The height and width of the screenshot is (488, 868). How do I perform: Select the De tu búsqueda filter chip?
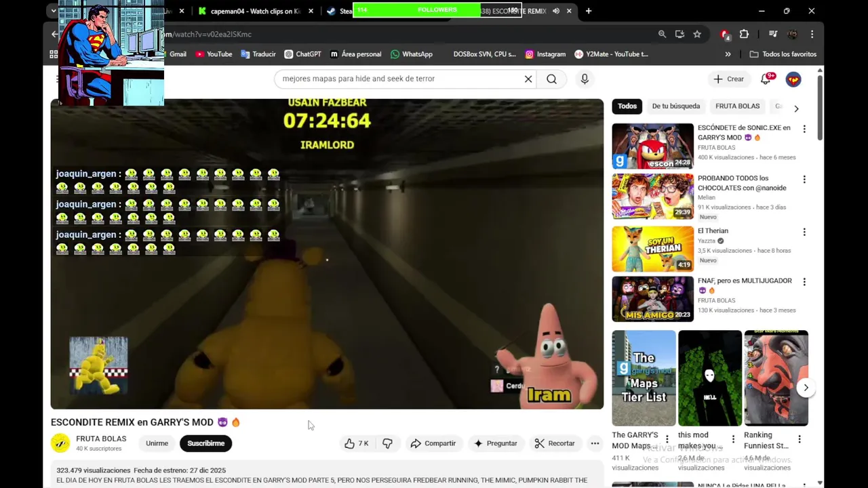pyautogui.click(x=676, y=106)
